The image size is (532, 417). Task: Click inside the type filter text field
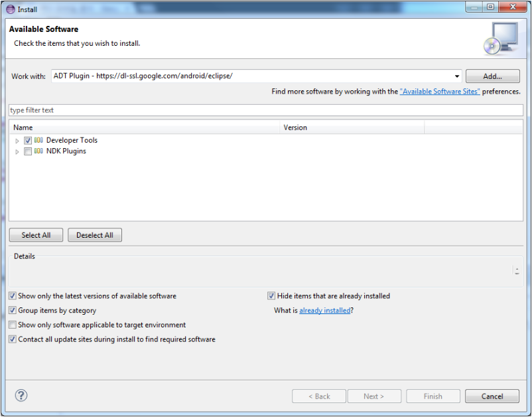[265, 110]
